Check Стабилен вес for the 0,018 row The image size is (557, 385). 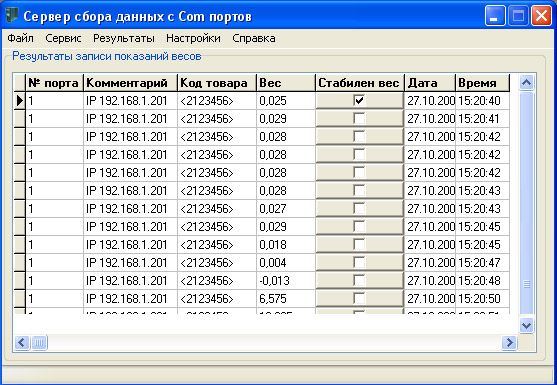click(359, 244)
